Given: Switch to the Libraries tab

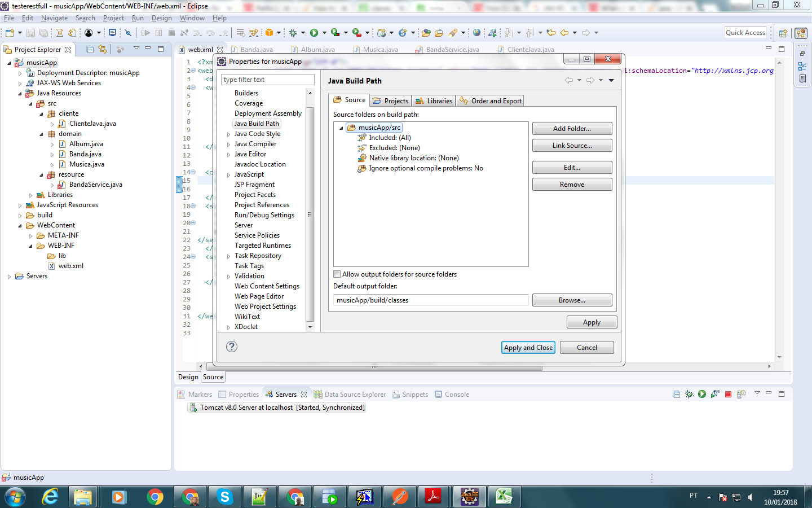Looking at the screenshot, I should coord(434,101).
